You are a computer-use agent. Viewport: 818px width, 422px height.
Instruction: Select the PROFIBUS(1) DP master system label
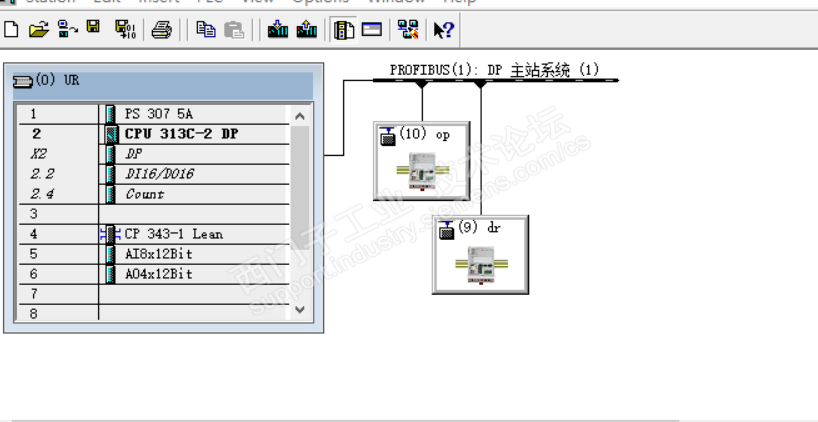coord(495,70)
